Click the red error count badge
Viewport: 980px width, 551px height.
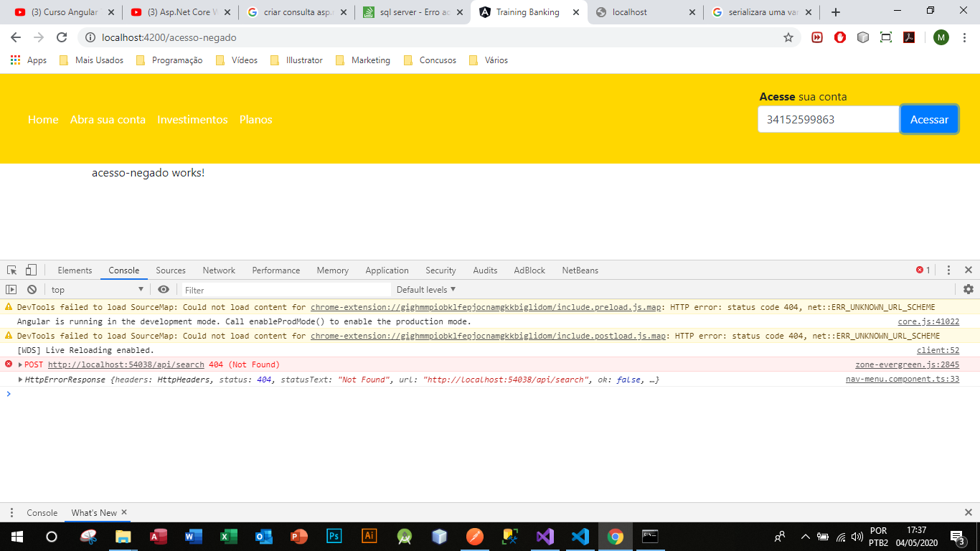(x=923, y=270)
